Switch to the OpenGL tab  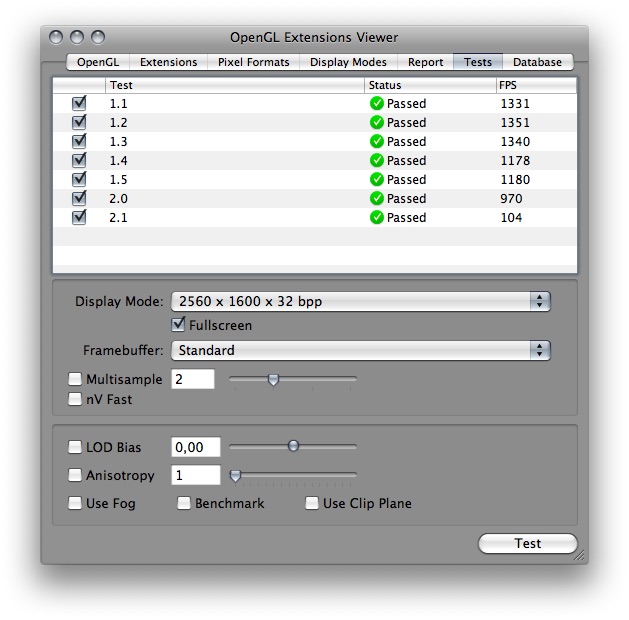(x=98, y=62)
